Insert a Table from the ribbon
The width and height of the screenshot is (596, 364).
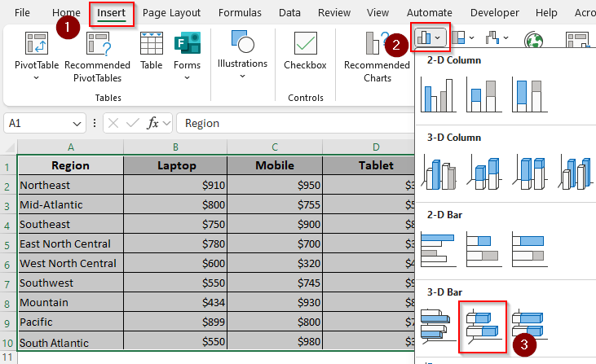(x=152, y=51)
